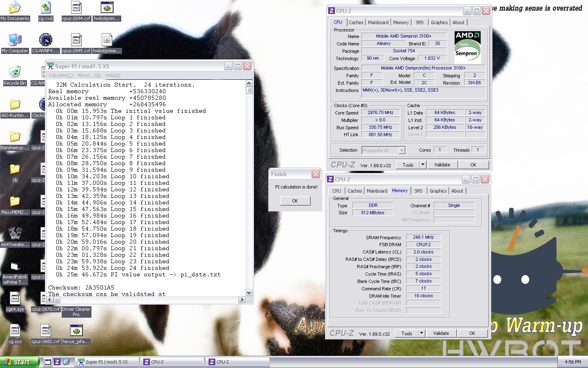The width and height of the screenshot is (588, 368).
Task: Click OK in bottom CPU-Z window
Action: coord(472,333)
